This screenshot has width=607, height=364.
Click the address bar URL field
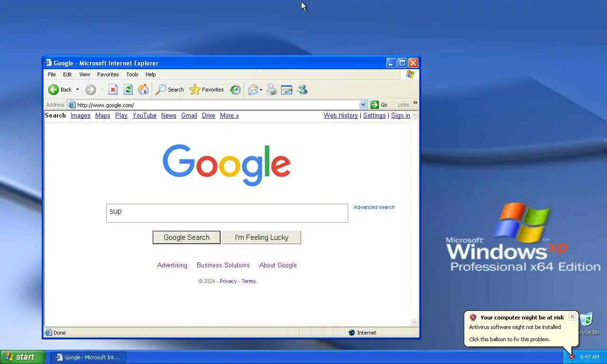217,105
